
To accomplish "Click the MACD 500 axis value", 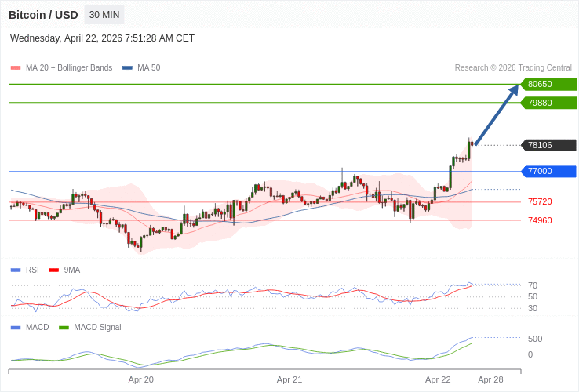I will pyautogui.click(x=535, y=339).
